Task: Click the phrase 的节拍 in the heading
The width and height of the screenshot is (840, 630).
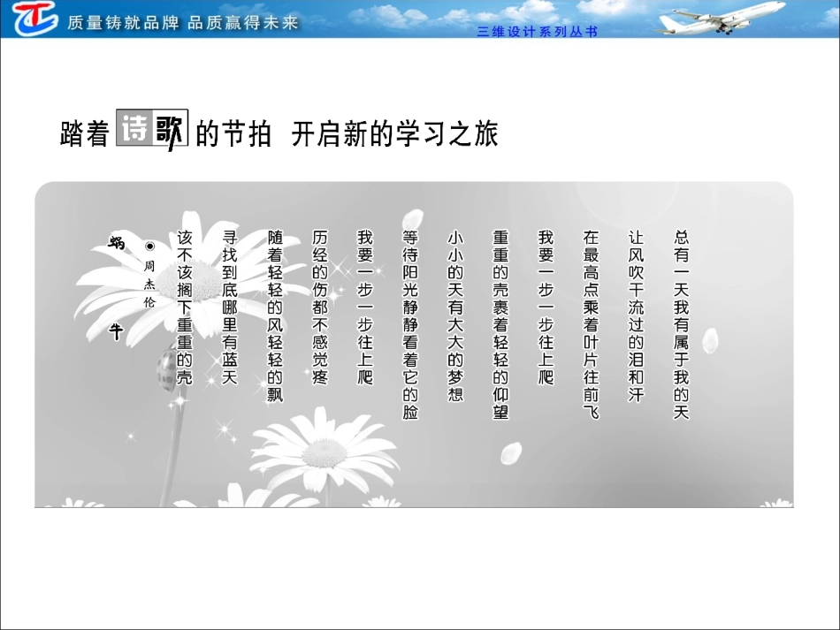Action: point(233,133)
